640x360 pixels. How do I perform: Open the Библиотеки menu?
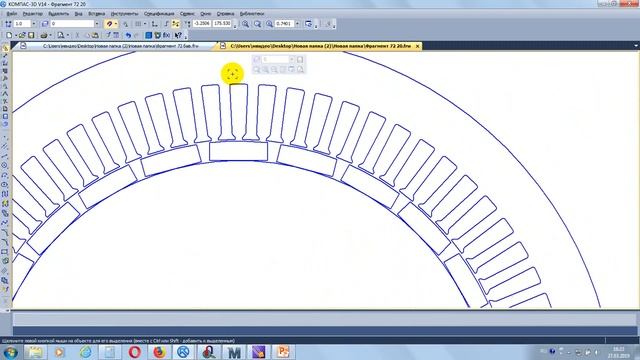coord(252,14)
